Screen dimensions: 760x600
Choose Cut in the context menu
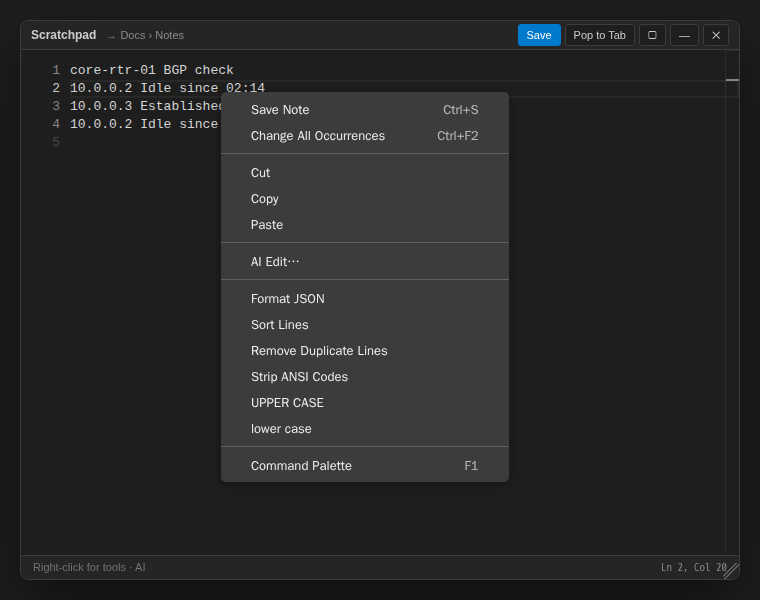click(364, 173)
